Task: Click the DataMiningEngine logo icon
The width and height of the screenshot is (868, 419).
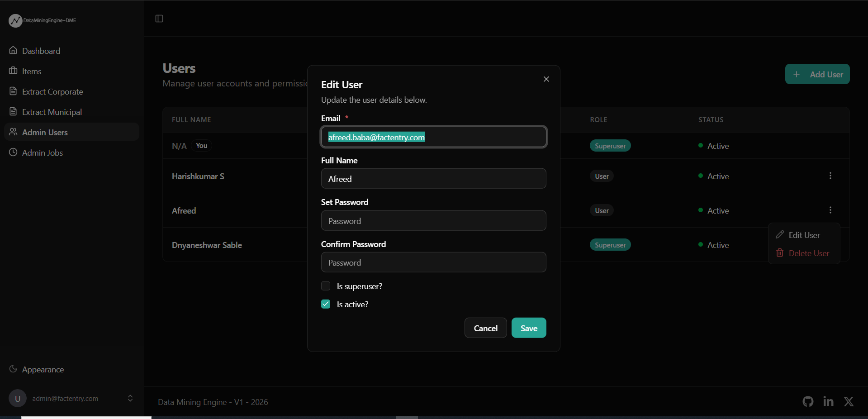Action: point(15,20)
